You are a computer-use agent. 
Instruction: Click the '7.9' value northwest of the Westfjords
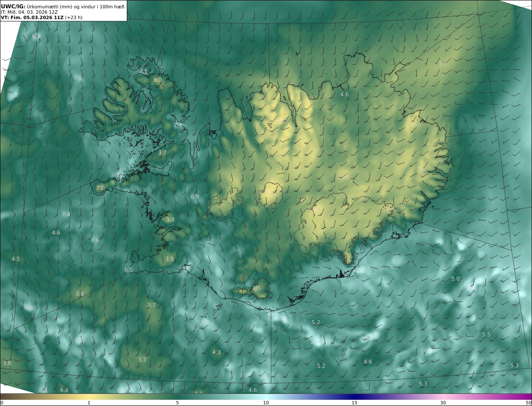click(x=77, y=78)
